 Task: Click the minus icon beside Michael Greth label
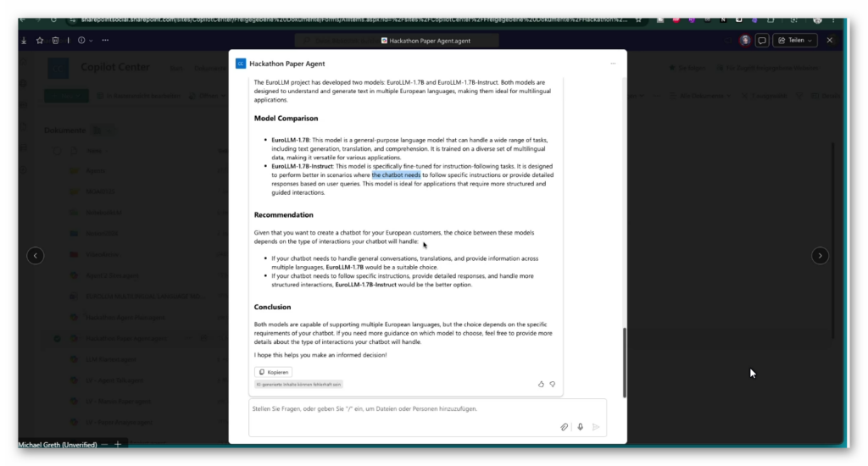tap(104, 445)
